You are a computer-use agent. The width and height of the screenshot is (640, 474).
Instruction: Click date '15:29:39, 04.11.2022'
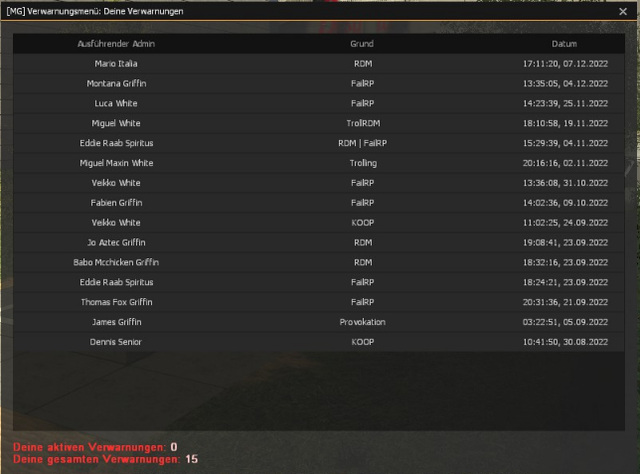coord(565,143)
